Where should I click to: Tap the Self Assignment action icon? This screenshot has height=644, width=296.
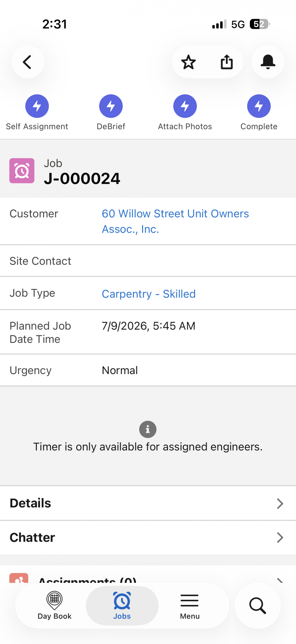point(37,106)
